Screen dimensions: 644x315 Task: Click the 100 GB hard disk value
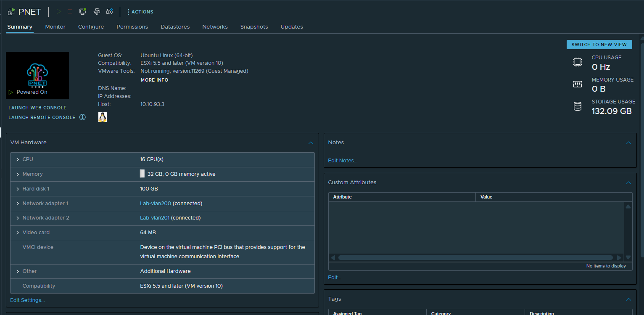pyautogui.click(x=149, y=189)
